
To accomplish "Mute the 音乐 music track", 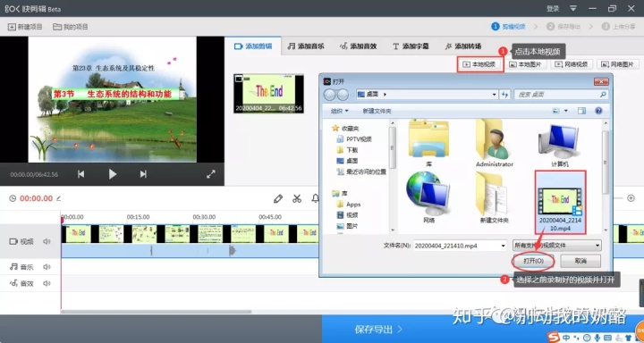I will click(47, 267).
